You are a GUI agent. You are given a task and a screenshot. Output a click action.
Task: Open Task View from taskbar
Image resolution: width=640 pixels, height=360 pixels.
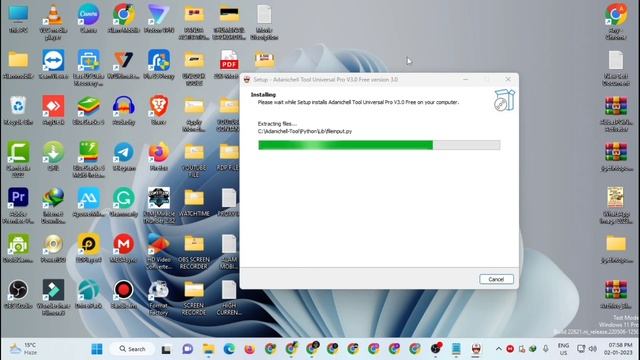click(166, 349)
